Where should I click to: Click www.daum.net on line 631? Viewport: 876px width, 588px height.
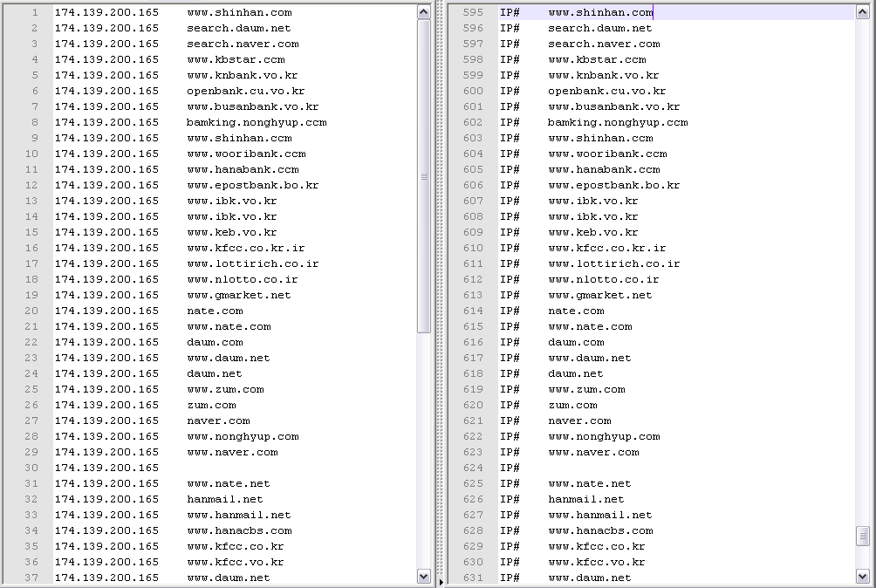[589, 578]
